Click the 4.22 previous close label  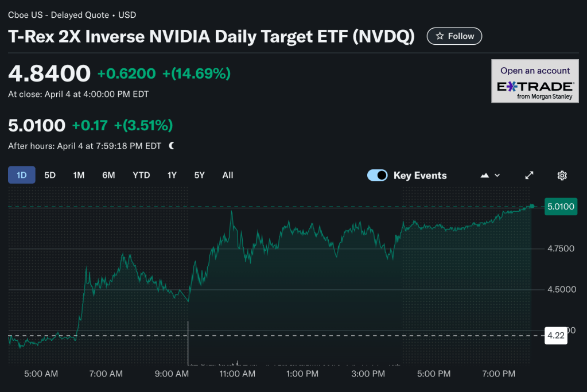point(555,336)
